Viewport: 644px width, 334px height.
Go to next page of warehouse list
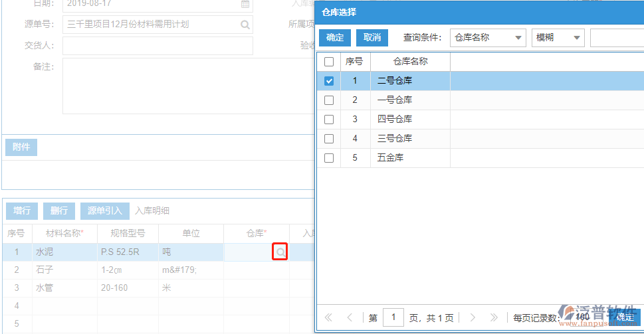[473, 317]
